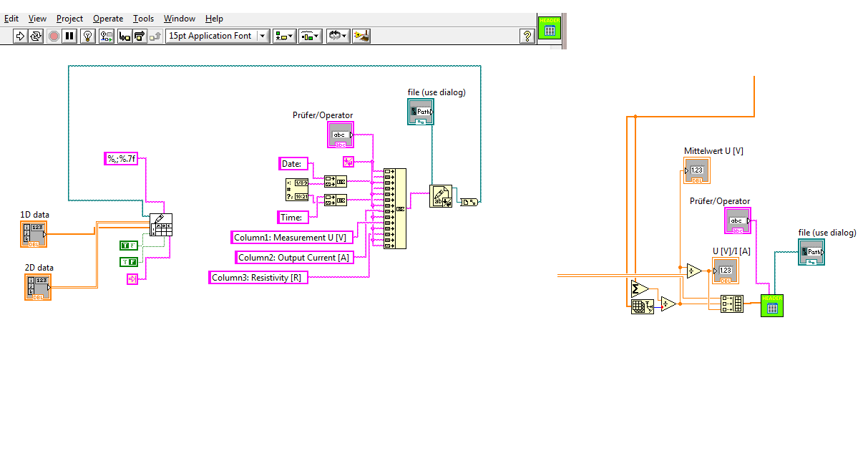Toggle Highlight Execution light bulb
This screenshot has height=451, width=868.
(x=88, y=36)
